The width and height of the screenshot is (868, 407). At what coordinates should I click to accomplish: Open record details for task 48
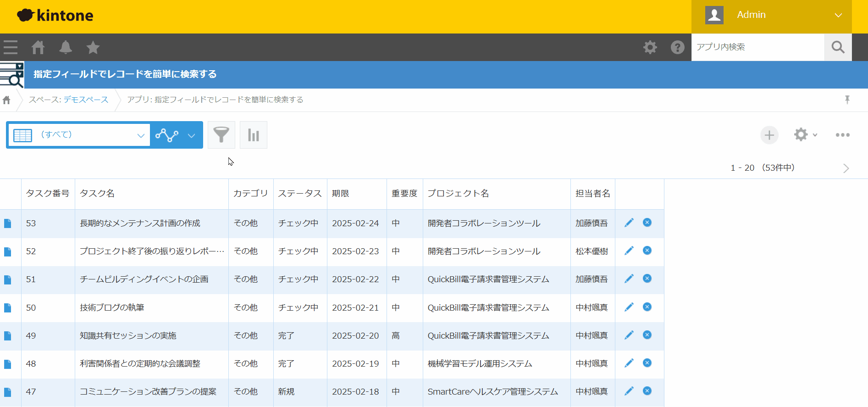point(8,364)
